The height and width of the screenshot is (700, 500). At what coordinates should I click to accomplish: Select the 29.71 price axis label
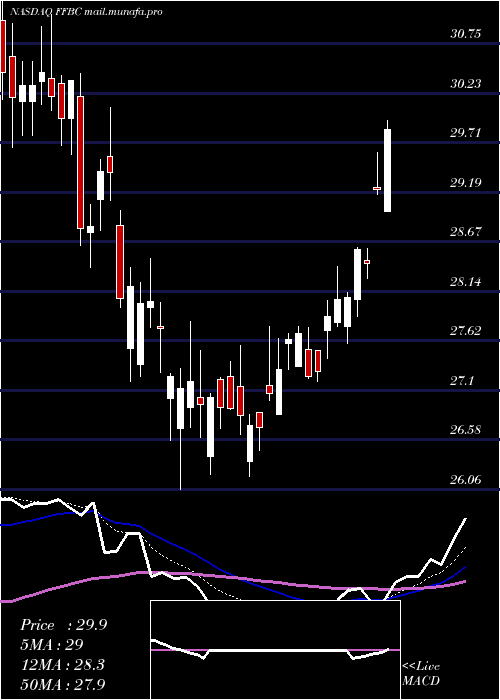pyautogui.click(x=466, y=133)
